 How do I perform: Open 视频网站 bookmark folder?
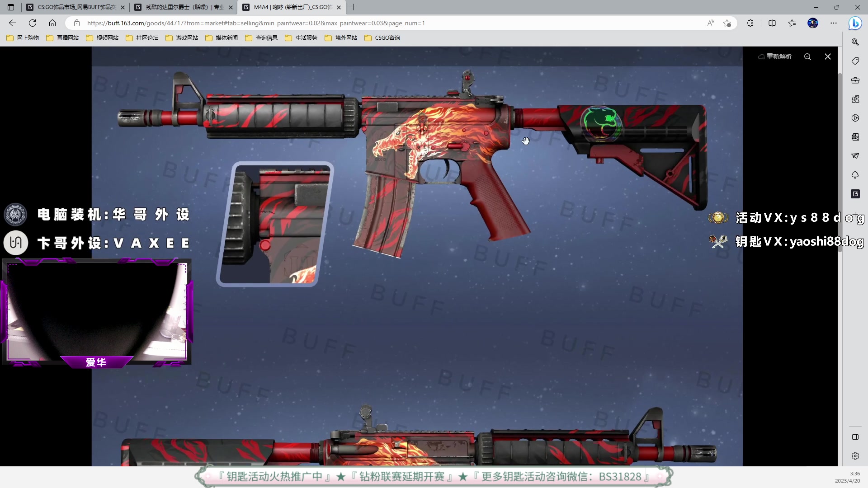tap(102, 38)
